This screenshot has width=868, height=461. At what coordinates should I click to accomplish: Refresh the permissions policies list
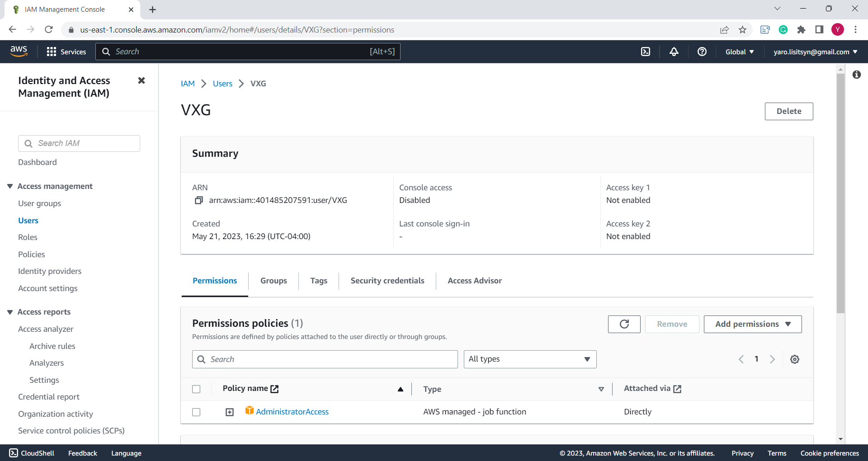point(624,324)
